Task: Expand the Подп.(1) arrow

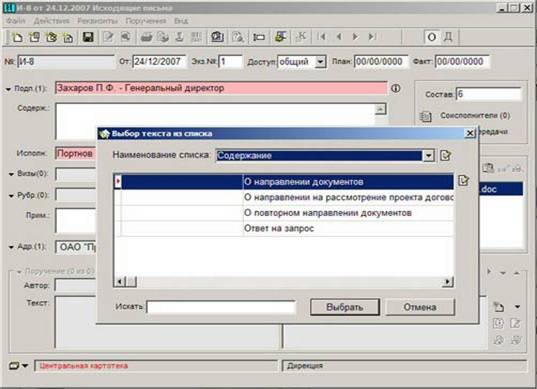Action: (x=8, y=89)
